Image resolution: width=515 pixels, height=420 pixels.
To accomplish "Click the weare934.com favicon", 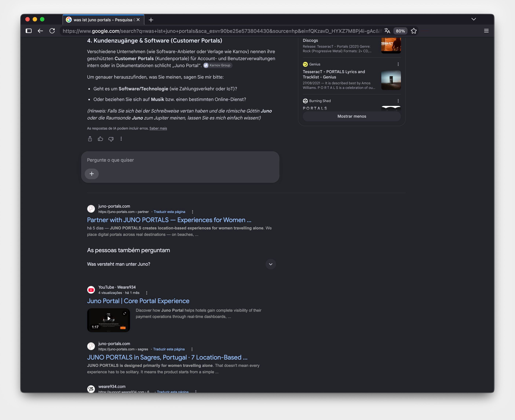I will coord(91,389).
